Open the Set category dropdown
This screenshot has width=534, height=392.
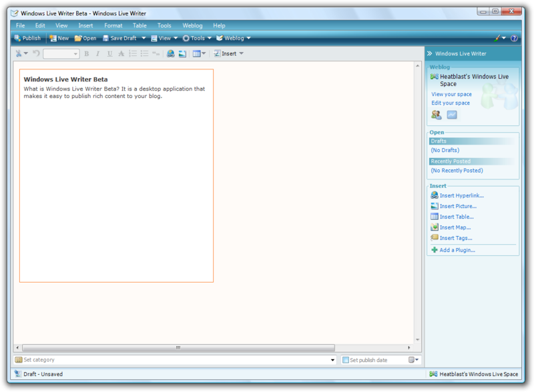pyautogui.click(x=332, y=360)
